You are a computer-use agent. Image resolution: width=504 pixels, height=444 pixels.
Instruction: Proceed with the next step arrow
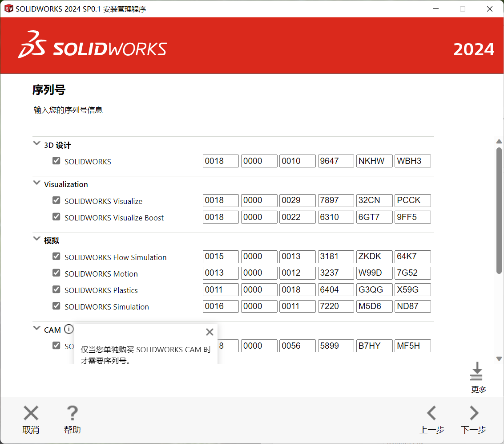click(474, 413)
